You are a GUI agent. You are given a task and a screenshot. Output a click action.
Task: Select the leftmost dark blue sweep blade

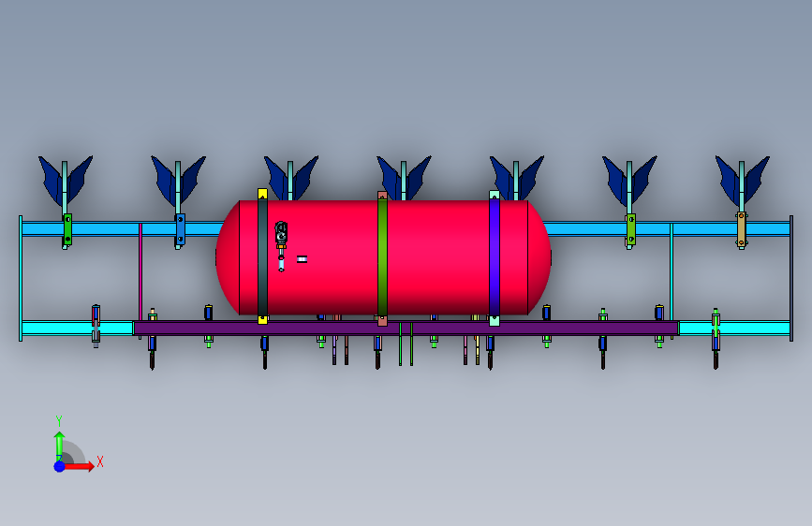pos(66,181)
